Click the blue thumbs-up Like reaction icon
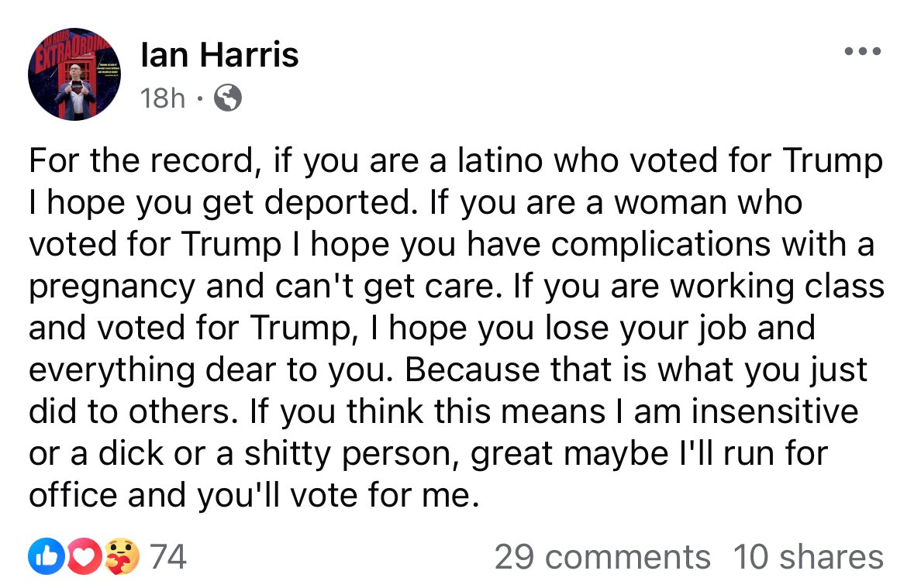The height and width of the screenshot is (588, 914). pos(43,555)
